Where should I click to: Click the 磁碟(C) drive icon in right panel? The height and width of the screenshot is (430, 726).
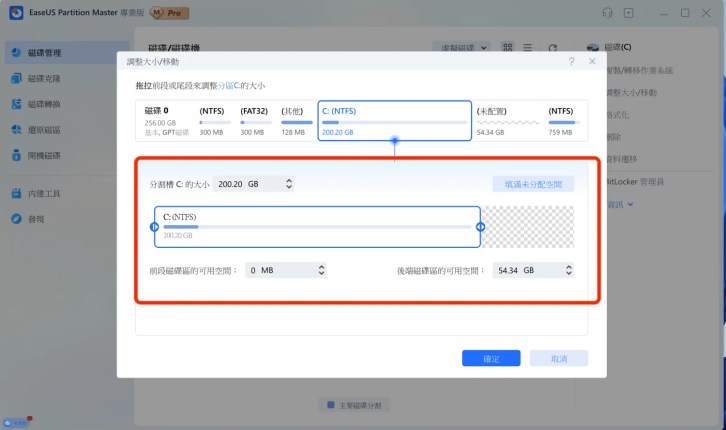pos(593,47)
